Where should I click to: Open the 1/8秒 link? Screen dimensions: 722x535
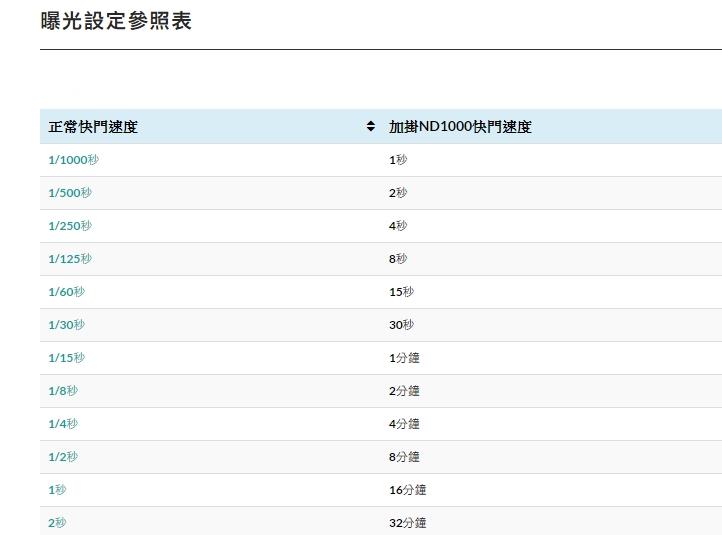[62, 391]
